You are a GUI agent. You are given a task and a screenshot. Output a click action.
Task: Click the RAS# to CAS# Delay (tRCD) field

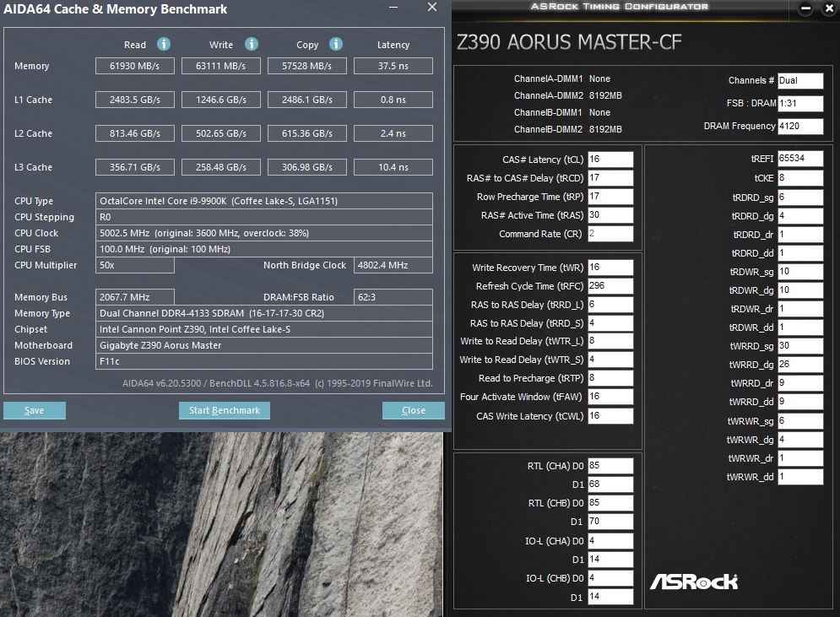coord(610,178)
